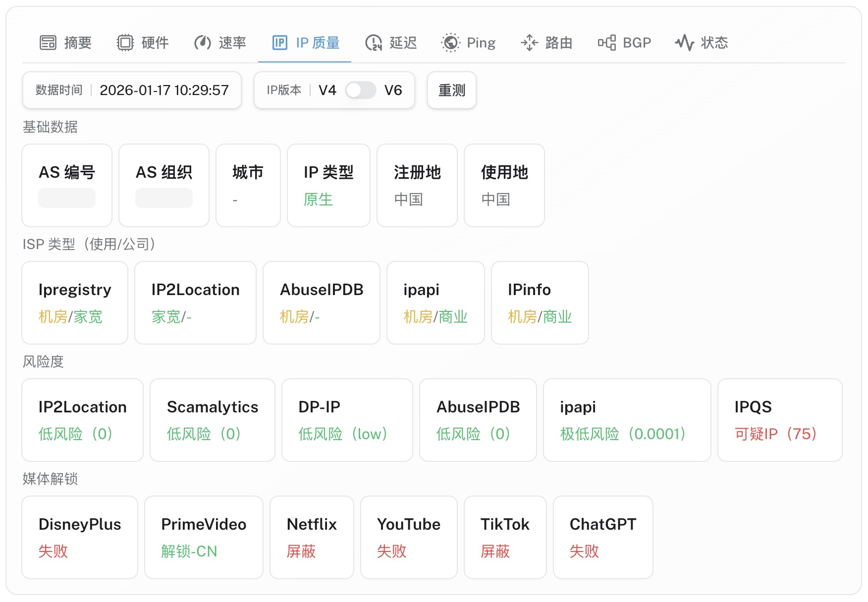Click the Ping globe icon
Screen dimensions: 868x602
tap(450, 43)
